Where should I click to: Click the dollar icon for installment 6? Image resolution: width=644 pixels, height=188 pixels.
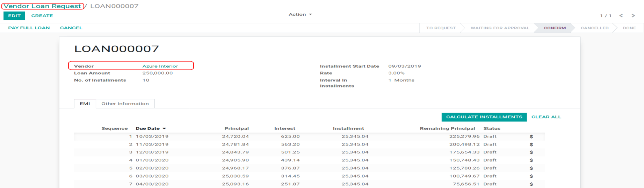531,176
